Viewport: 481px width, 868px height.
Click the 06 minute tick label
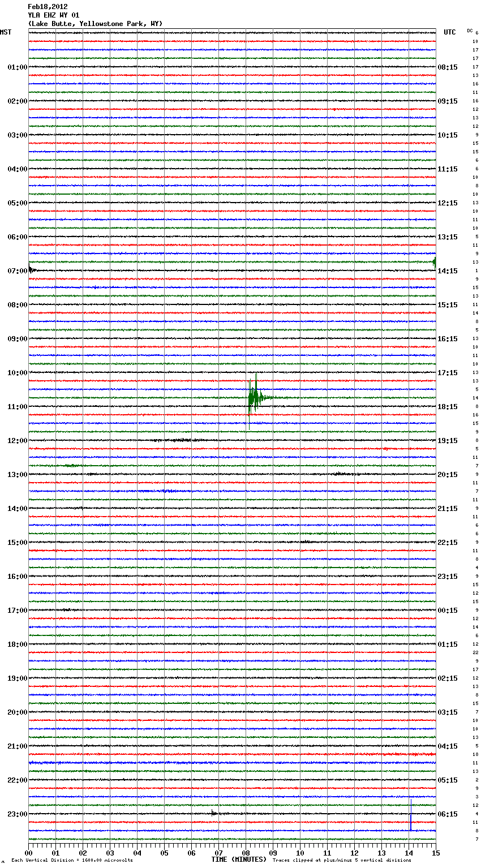(x=191, y=853)
